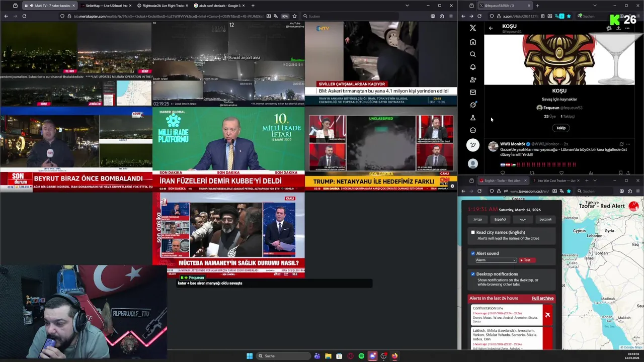Open File Explorer from the taskbar
The width and height of the screenshot is (644, 362).
click(x=328, y=356)
